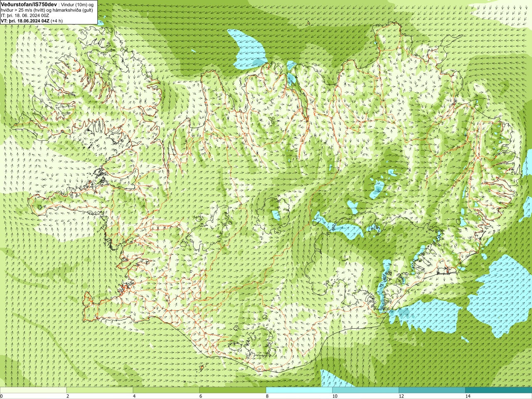Click the legend scale label "12"
The width and height of the screenshot is (532, 399).
coord(401,396)
